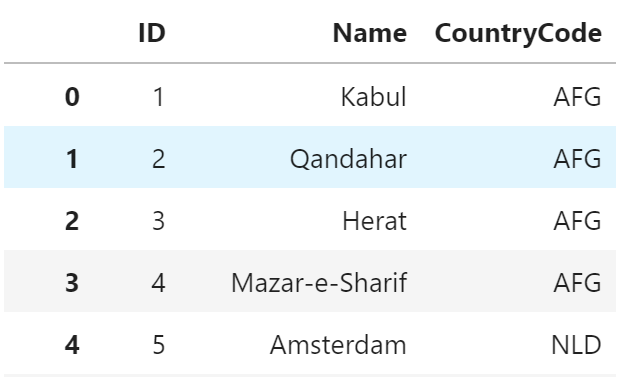Select AFG code in Mazar-e-Sharif row

(577, 283)
